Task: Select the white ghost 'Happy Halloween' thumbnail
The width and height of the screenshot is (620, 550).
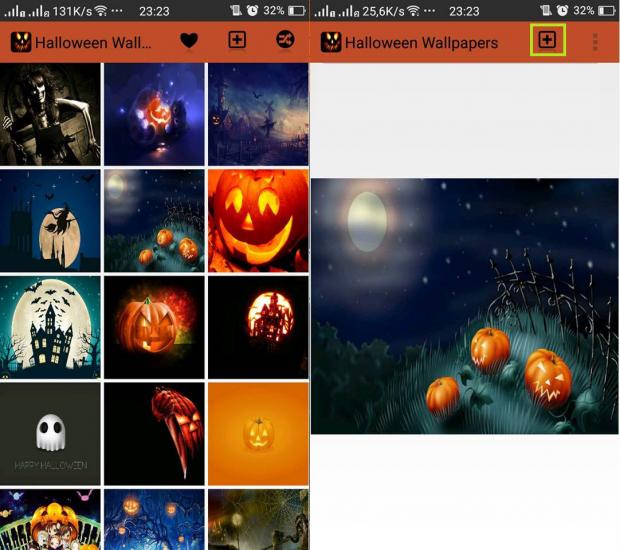Action: pyautogui.click(x=50, y=433)
